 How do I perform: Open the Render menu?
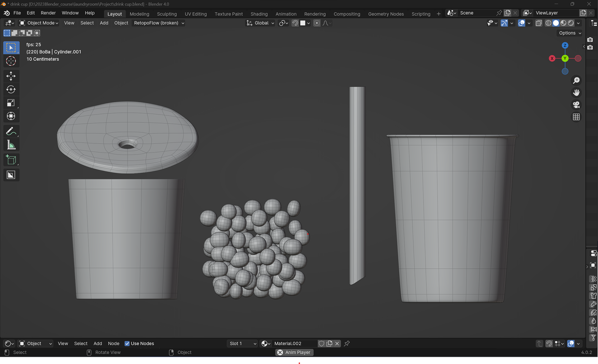point(48,13)
